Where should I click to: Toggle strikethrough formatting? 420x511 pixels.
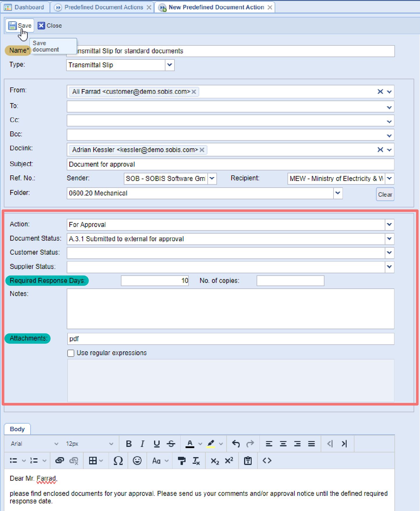click(171, 444)
